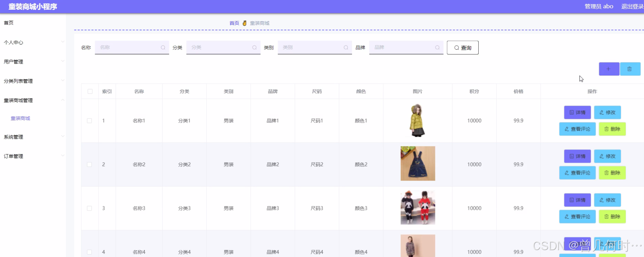Click the 颜色3 cell
Viewport: 644px width, 257px height.
(x=361, y=208)
